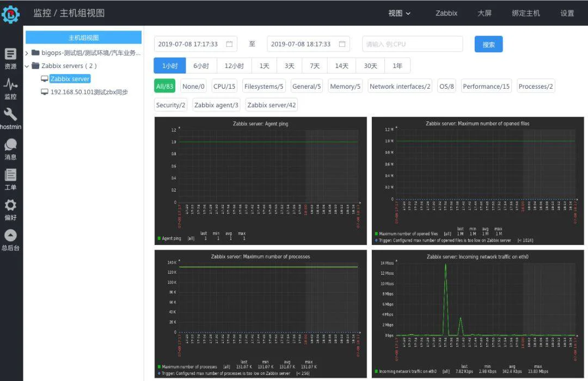Filter graphs by Zabbix server/42
Viewport: 588px width, 381px height.
click(272, 105)
